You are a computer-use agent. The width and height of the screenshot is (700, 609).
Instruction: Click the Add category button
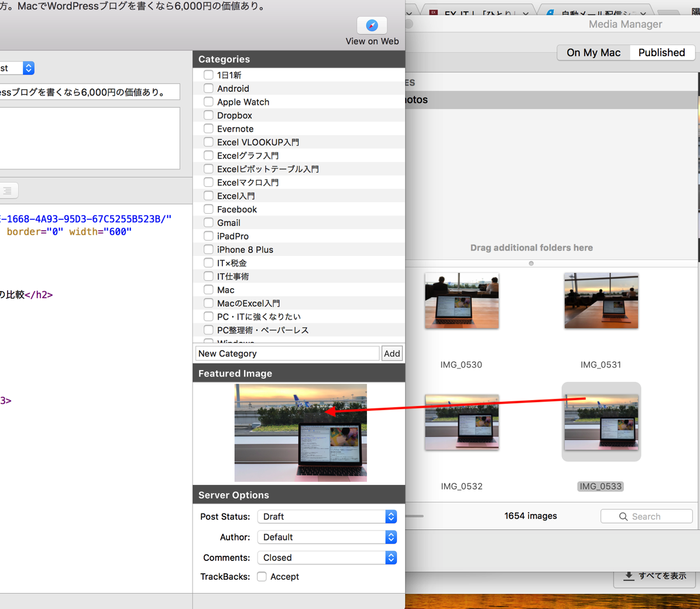click(392, 354)
